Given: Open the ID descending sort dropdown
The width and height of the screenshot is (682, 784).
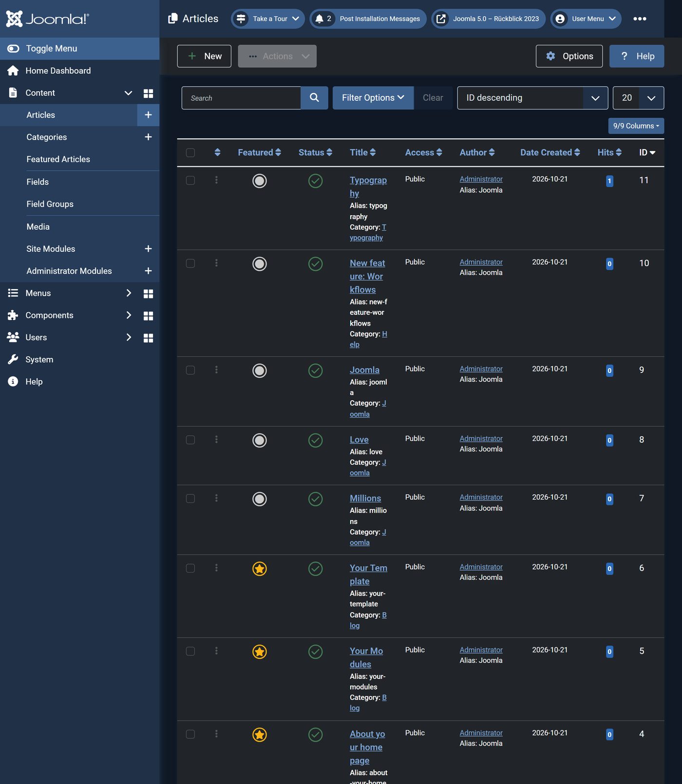Looking at the screenshot, I should click(532, 98).
